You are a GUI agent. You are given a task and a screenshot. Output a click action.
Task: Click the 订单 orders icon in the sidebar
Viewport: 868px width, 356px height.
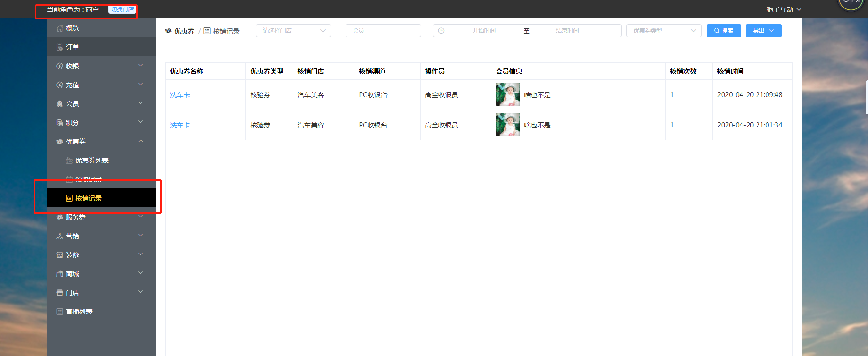click(59, 47)
